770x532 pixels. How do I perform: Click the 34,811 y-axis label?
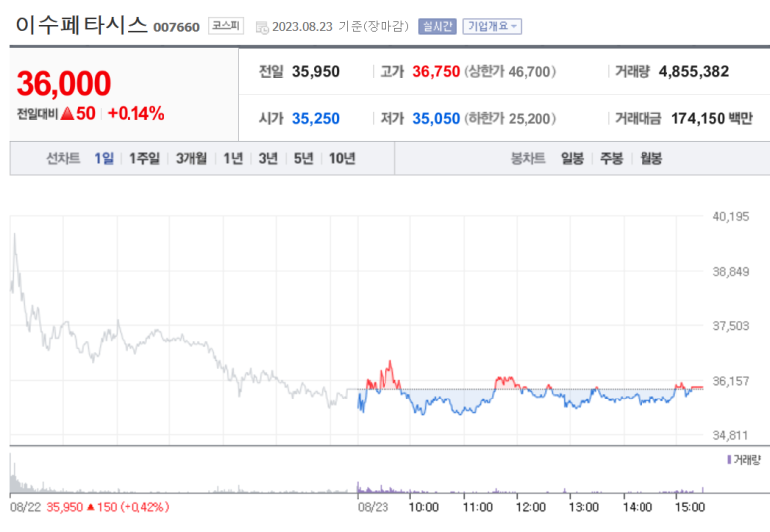click(731, 435)
